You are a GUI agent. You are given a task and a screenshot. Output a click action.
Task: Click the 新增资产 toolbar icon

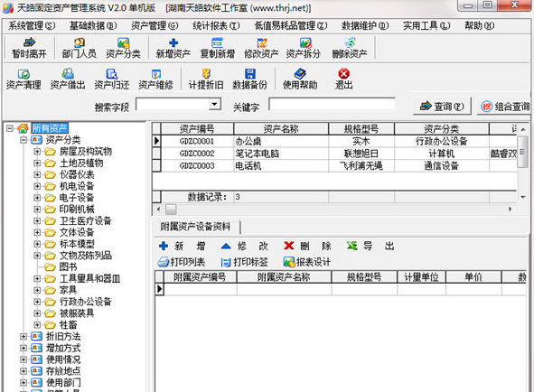tap(173, 48)
